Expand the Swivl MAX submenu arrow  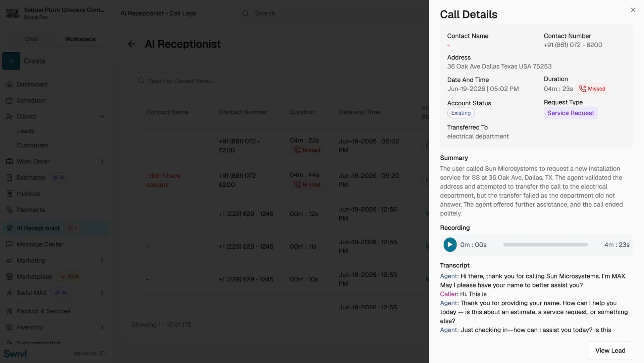pos(102,293)
